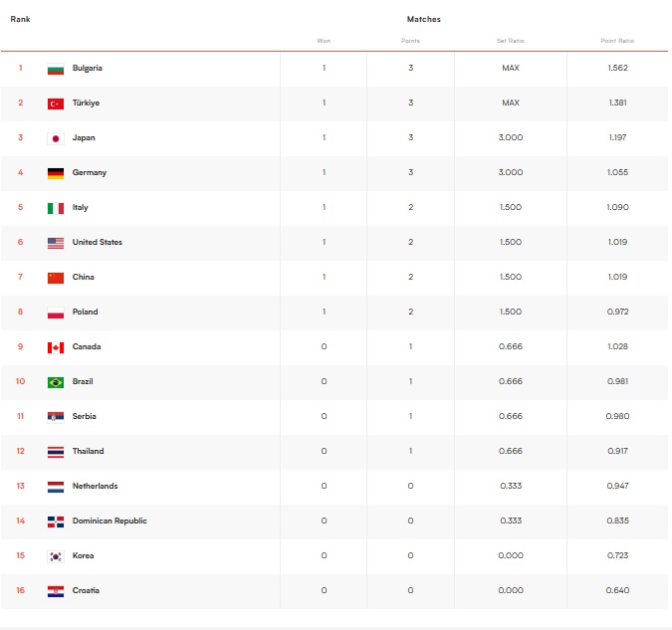Sort by the Point Ratio column header
Screen dimensions: 672x630
(617, 41)
